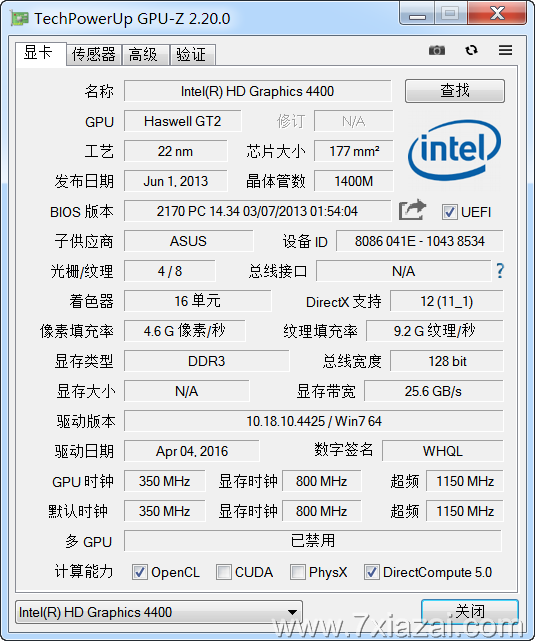The height and width of the screenshot is (641, 535).
Task: Click the 1400M transistor count field
Action: (354, 181)
